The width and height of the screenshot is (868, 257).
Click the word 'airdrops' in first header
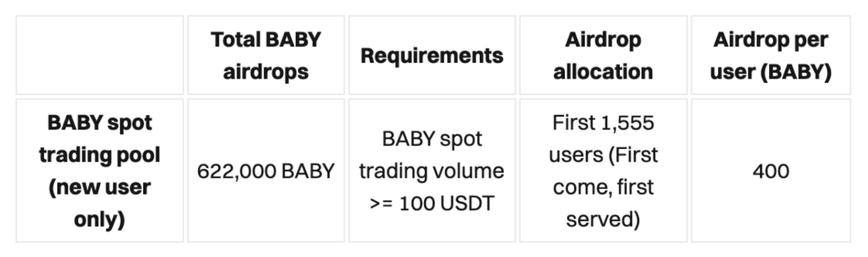(266, 72)
